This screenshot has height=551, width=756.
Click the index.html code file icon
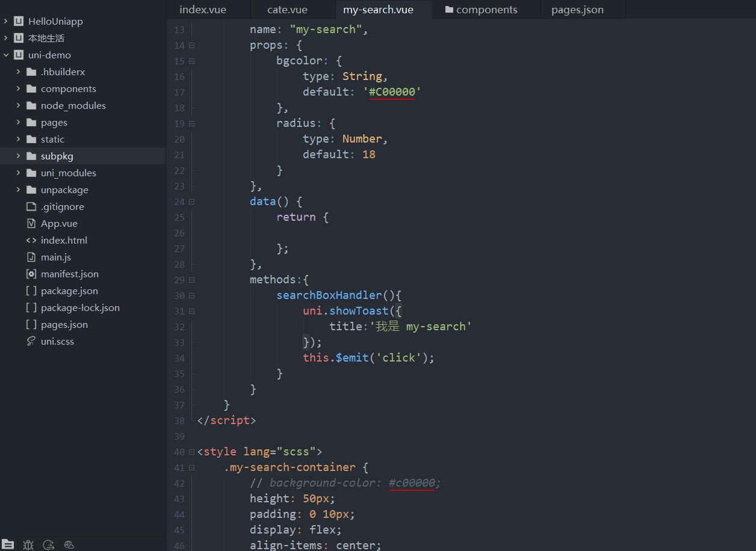point(31,240)
